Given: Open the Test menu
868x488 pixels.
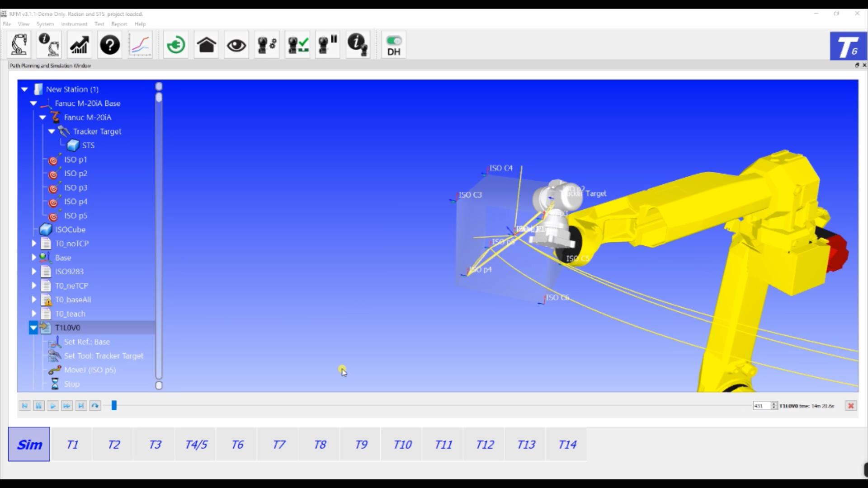Looking at the screenshot, I should click(x=99, y=24).
